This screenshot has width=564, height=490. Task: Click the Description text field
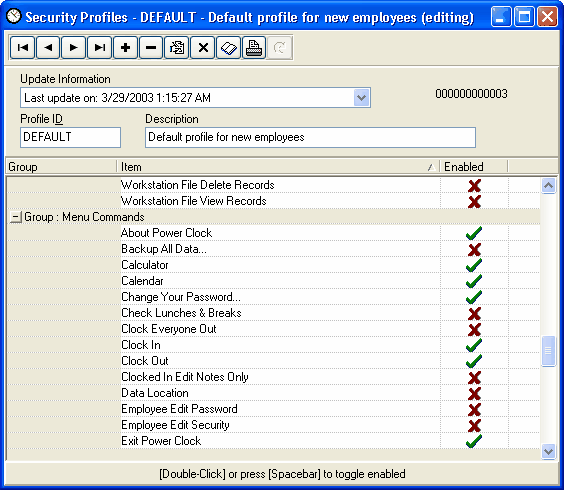310,137
